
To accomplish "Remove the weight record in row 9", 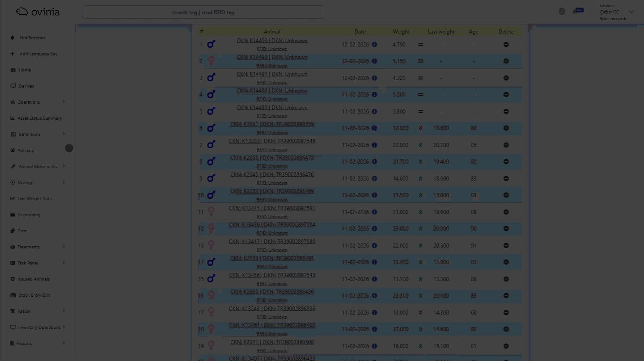I will click(506, 179).
